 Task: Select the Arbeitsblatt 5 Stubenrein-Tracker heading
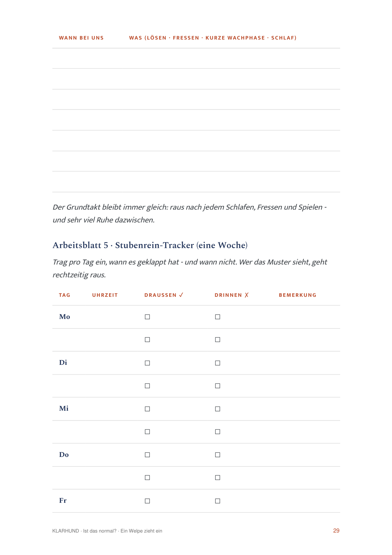click(x=150, y=245)
